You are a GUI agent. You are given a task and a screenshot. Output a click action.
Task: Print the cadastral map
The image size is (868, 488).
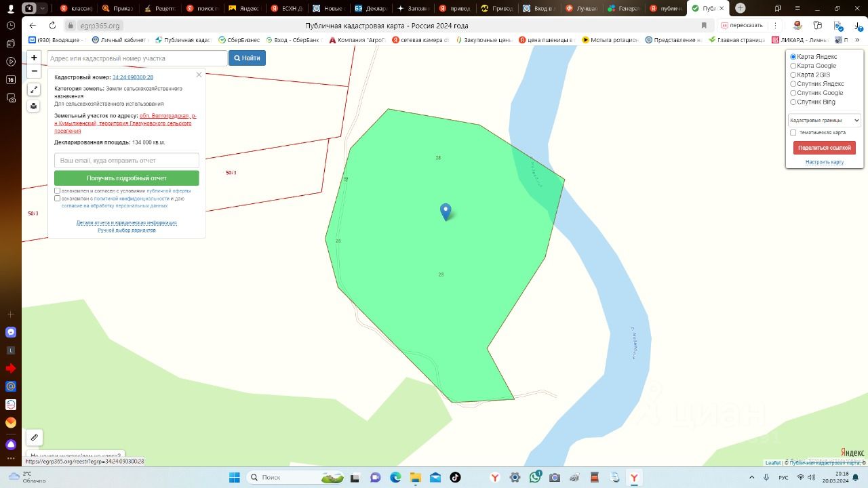pos(34,106)
